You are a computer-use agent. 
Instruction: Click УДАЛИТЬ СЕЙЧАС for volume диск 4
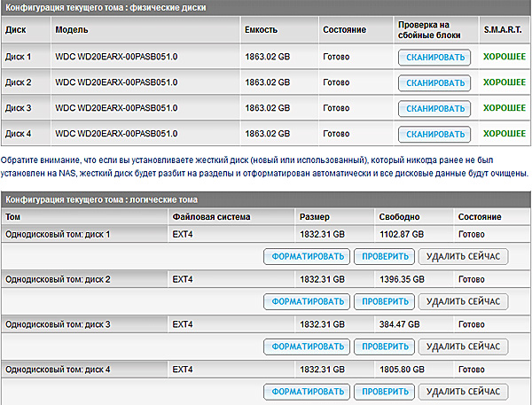click(x=463, y=391)
